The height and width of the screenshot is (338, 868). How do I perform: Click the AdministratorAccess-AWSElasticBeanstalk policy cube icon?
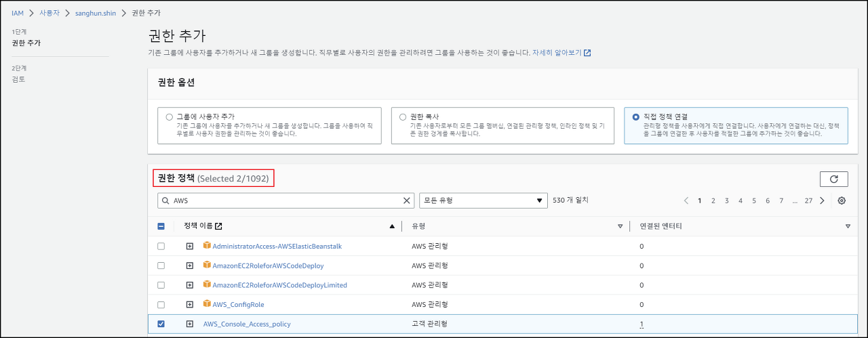pyautogui.click(x=207, y=246)
